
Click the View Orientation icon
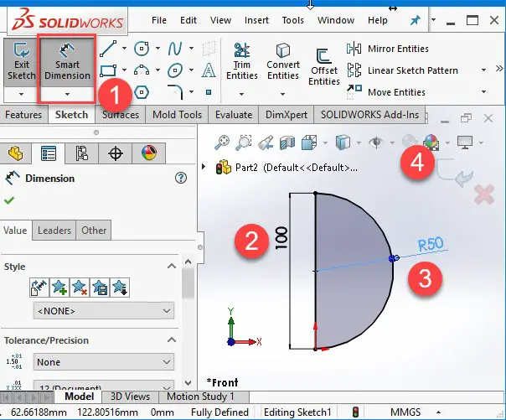309,143
